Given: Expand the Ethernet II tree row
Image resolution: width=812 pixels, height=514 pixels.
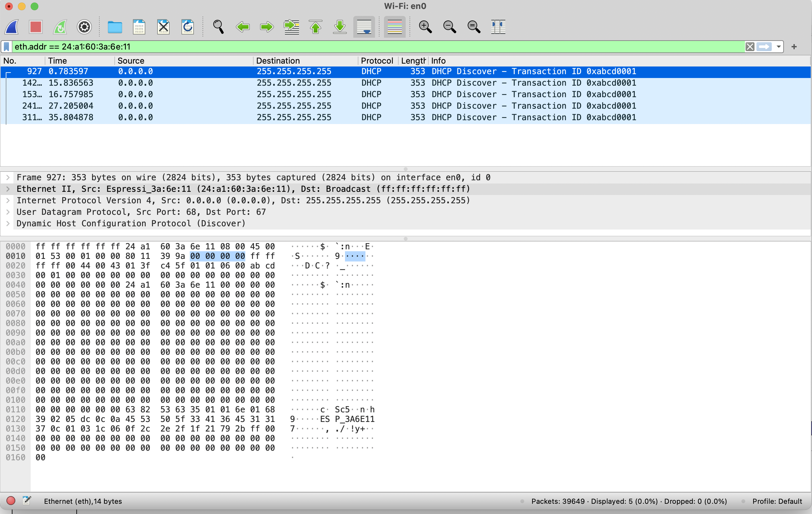Looking at the screenshot, I should click(x=8, y=189).
